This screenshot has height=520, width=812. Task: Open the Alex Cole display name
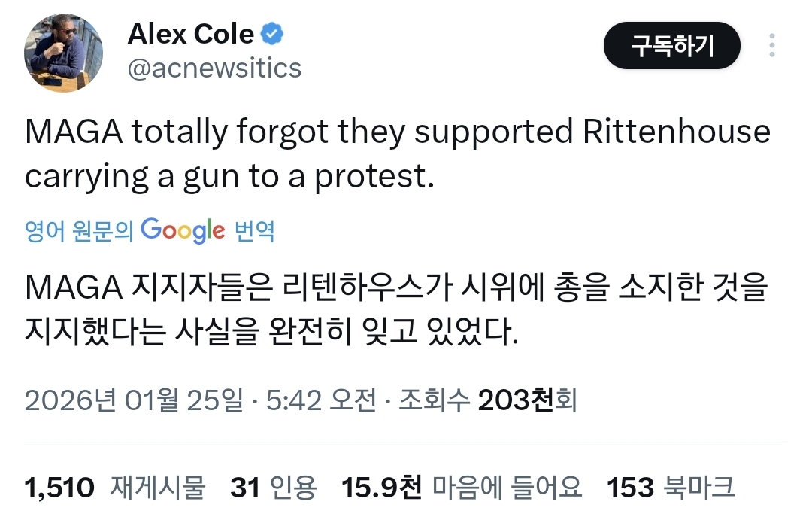point(191,34)
